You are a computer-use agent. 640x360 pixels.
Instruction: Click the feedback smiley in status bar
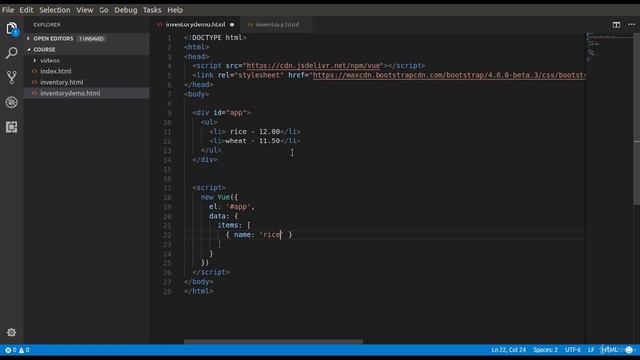(629, 350)
